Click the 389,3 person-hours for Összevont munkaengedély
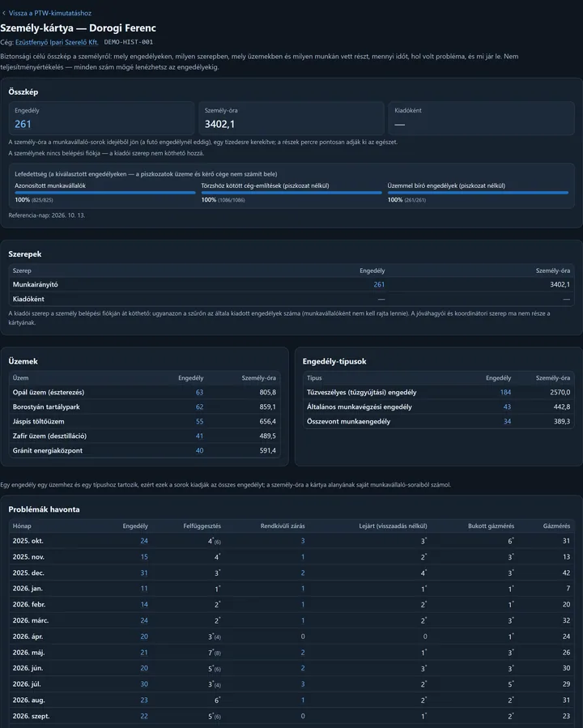The image size is (583, 728). click(562, 422)
